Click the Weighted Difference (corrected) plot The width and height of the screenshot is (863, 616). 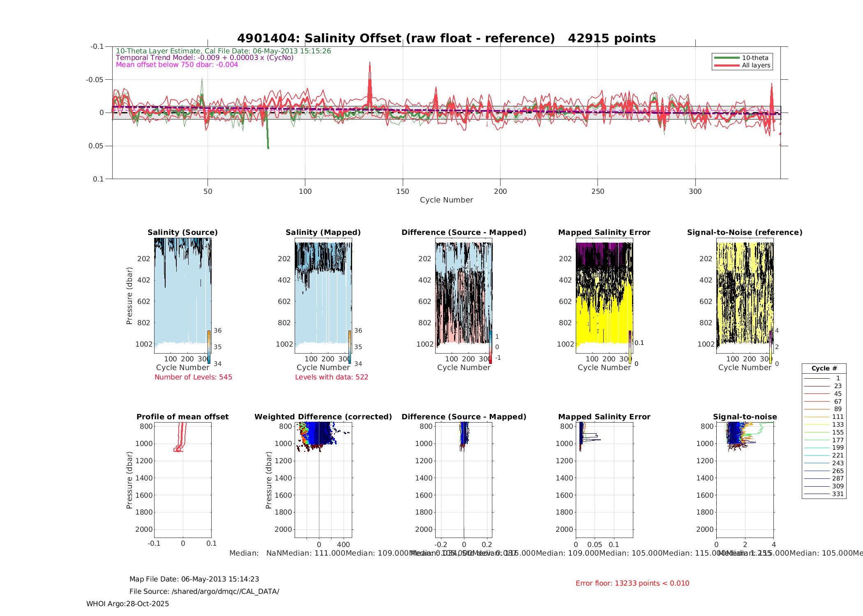(323, 480)
